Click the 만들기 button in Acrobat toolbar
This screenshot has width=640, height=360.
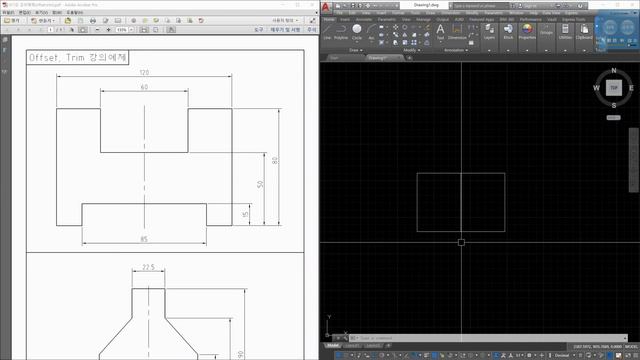[x=43, y=20]
